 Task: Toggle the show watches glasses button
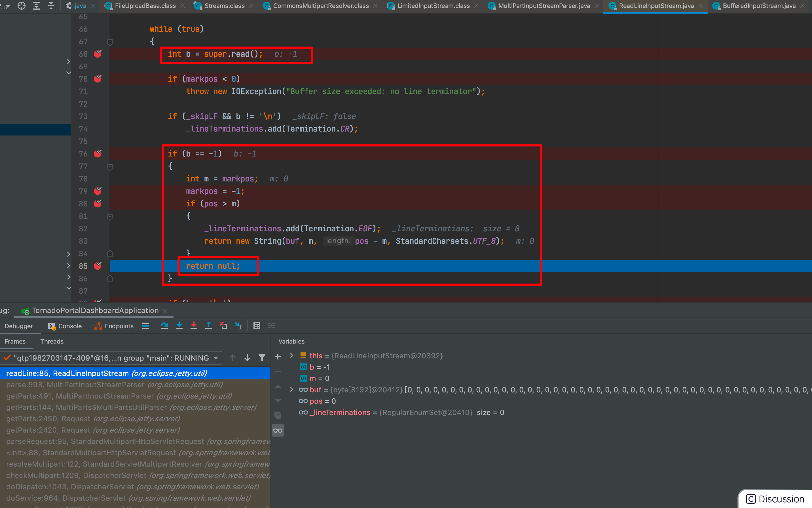pyautogui.click(x=278, y=430)
